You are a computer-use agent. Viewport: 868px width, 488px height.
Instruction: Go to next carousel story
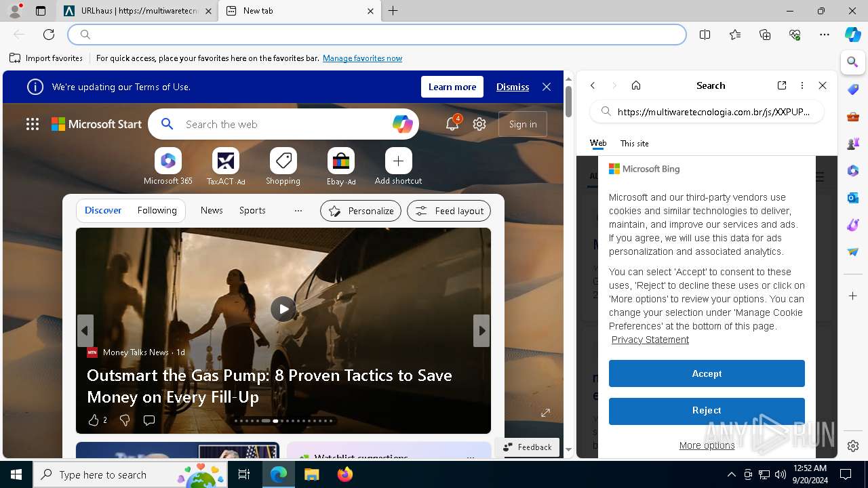click(481, 331)
